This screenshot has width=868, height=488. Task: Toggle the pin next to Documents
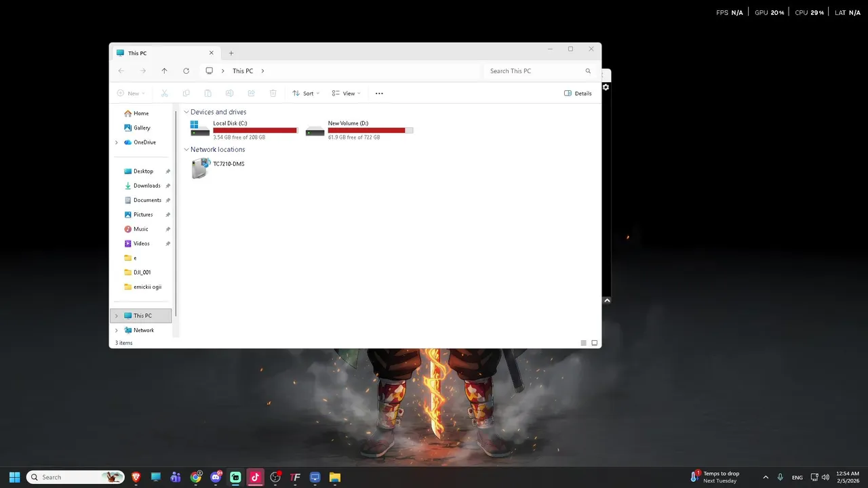point(167,200)
